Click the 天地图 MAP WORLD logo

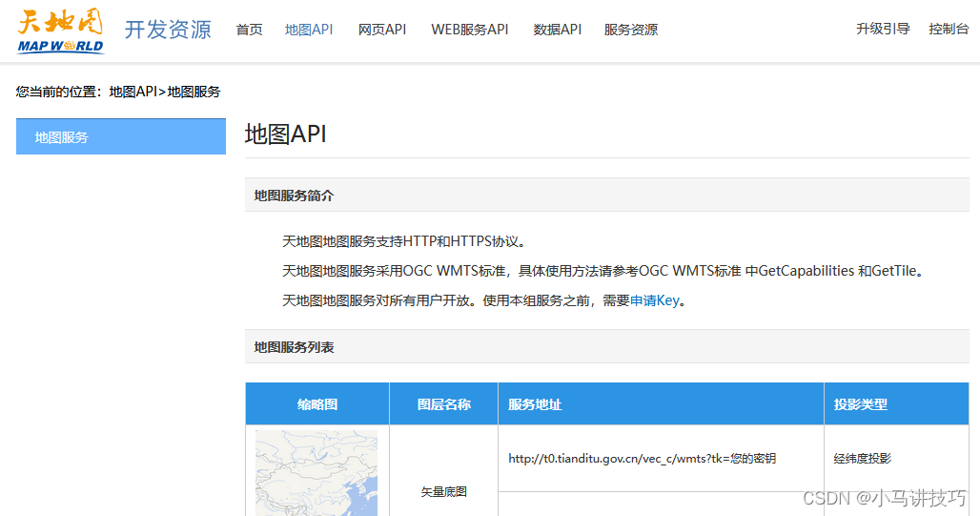click(61, 31)
